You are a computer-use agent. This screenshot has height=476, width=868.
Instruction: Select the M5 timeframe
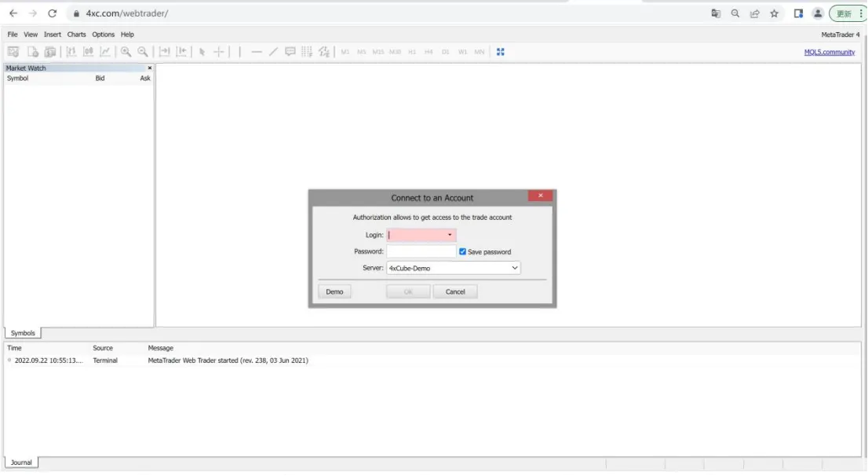(362, 52)
